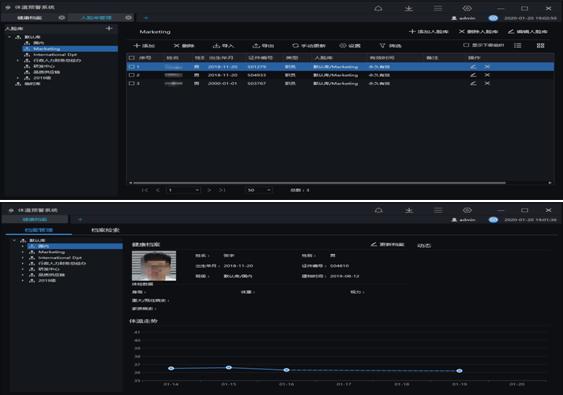Viewport: 563px width, 395px height.
Task: Open the page number dropdown in pagination
Action: click(x=183, y=190)
